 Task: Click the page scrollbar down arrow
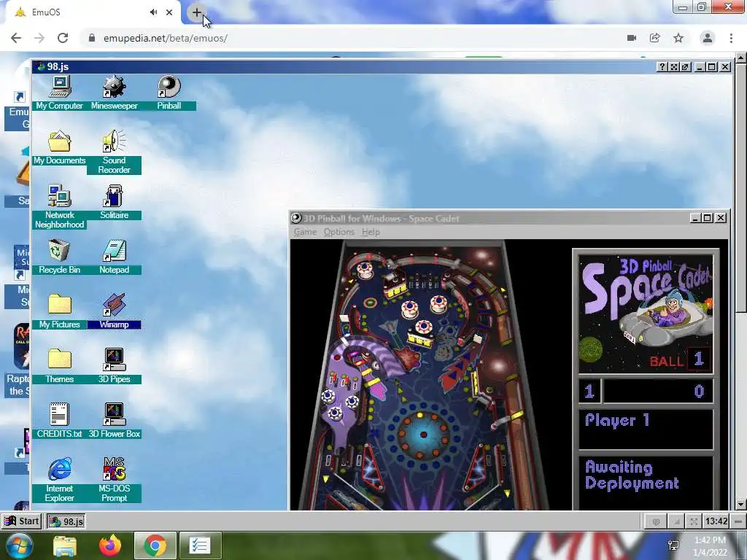coord(741,504)
